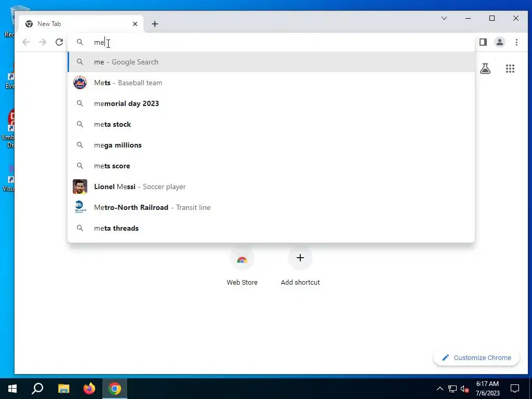532x399 pixels.
Task: Choose 'memorial day 2023' suggestion
Action: (271, 103)
